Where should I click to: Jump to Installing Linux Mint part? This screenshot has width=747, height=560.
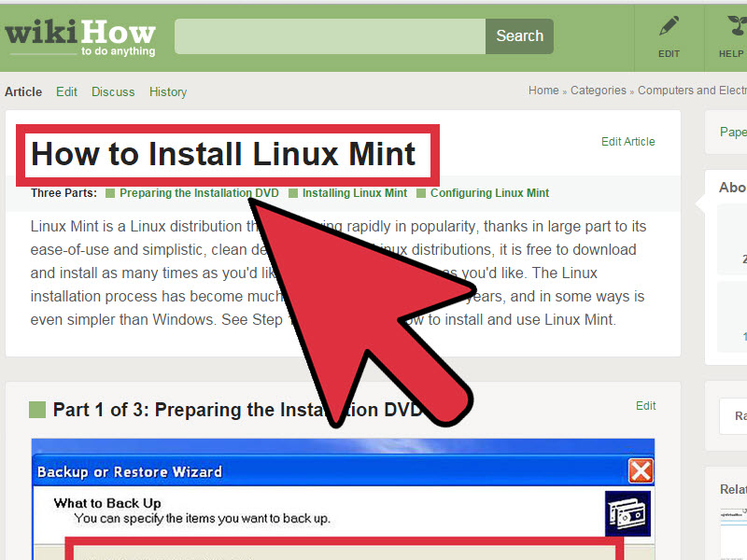click(355, 193)
